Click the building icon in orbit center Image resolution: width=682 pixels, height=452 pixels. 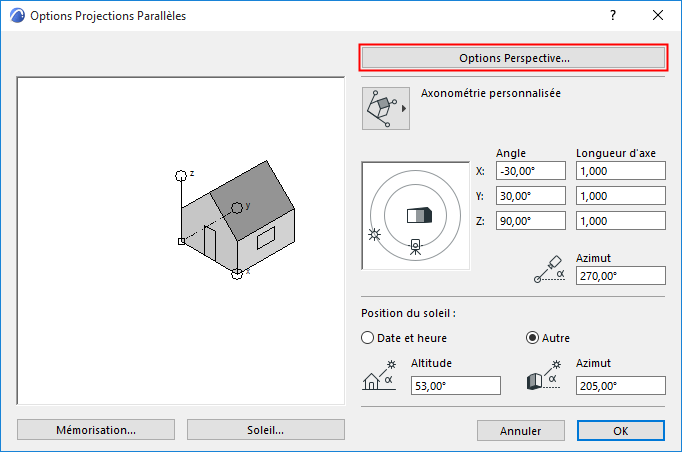[416, 215]
